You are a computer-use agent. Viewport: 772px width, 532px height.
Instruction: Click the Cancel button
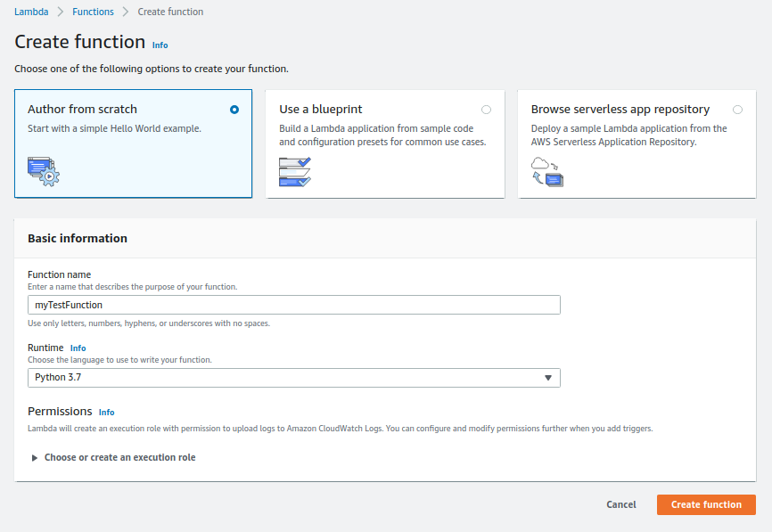coord(620,504)
